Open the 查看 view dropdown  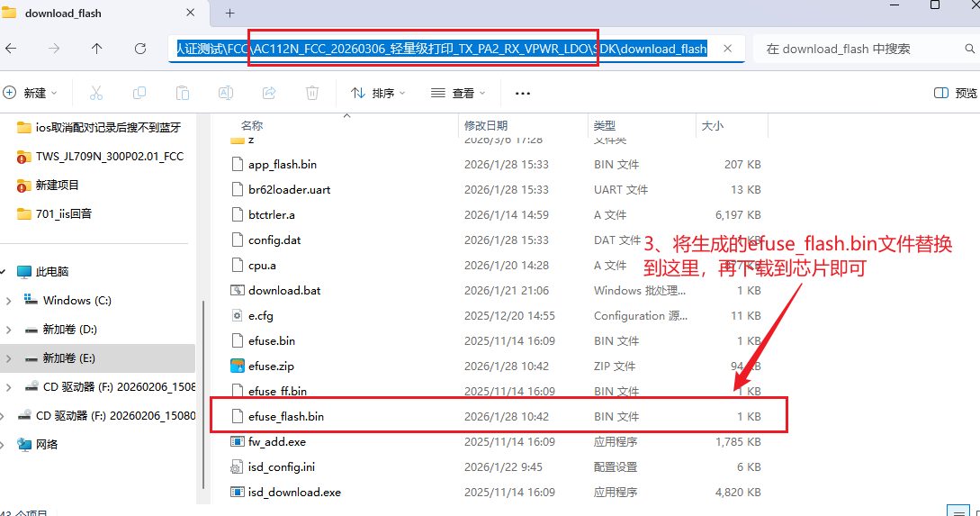click(x=458, y=93)
